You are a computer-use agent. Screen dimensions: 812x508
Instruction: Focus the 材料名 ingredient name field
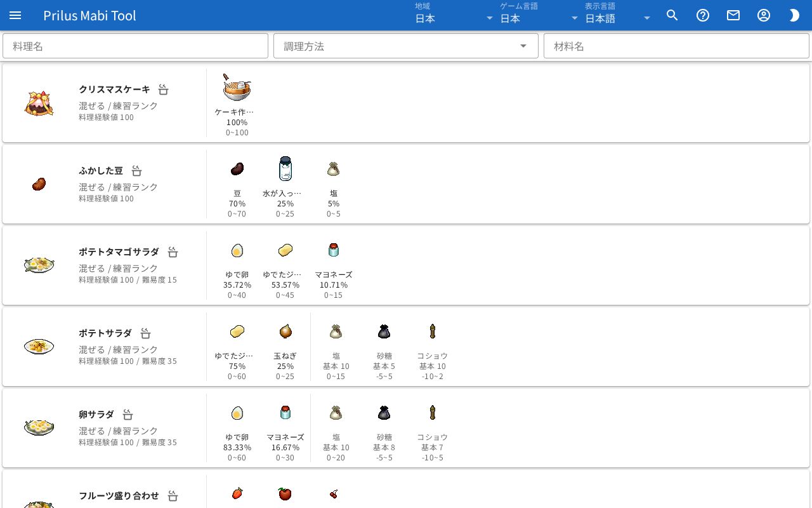pos(676,46)
